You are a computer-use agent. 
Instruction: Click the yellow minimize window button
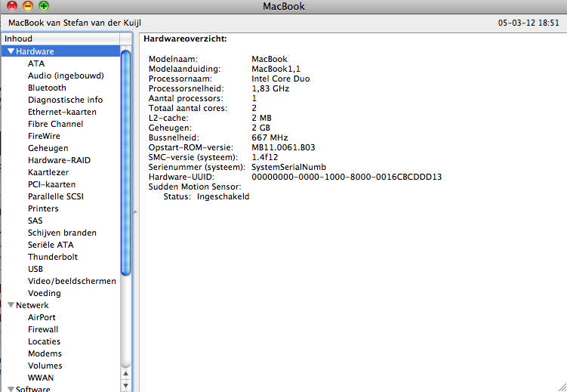coord(28,6)
